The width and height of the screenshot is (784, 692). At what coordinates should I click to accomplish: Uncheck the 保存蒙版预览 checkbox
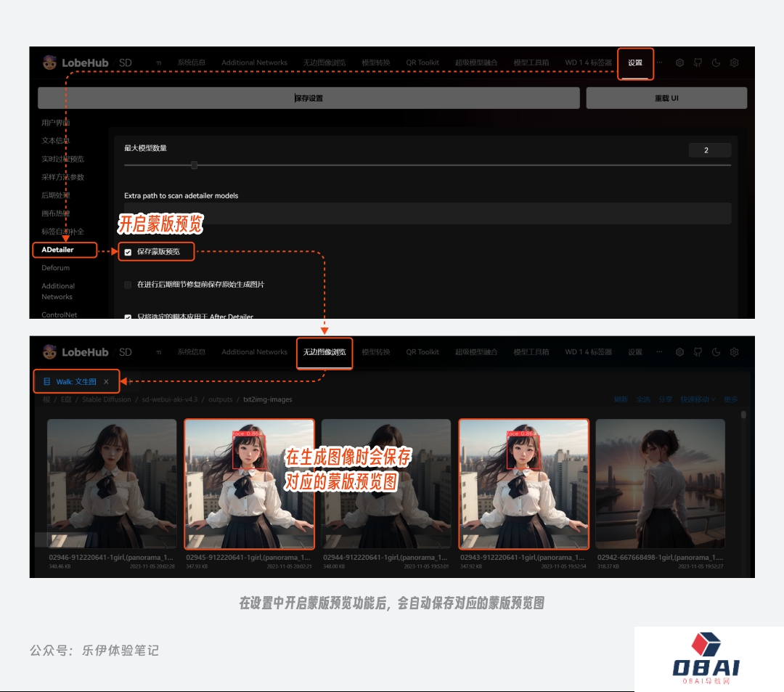point(128,252)
